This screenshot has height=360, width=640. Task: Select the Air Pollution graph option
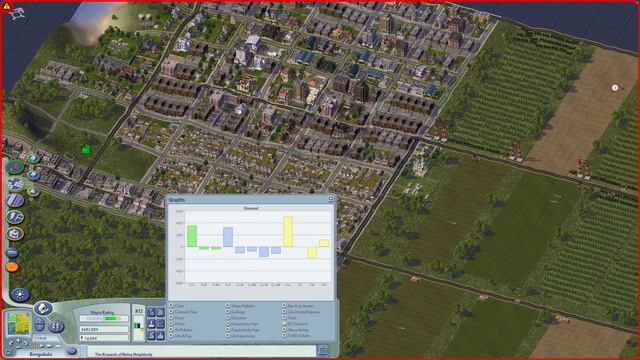171,330
